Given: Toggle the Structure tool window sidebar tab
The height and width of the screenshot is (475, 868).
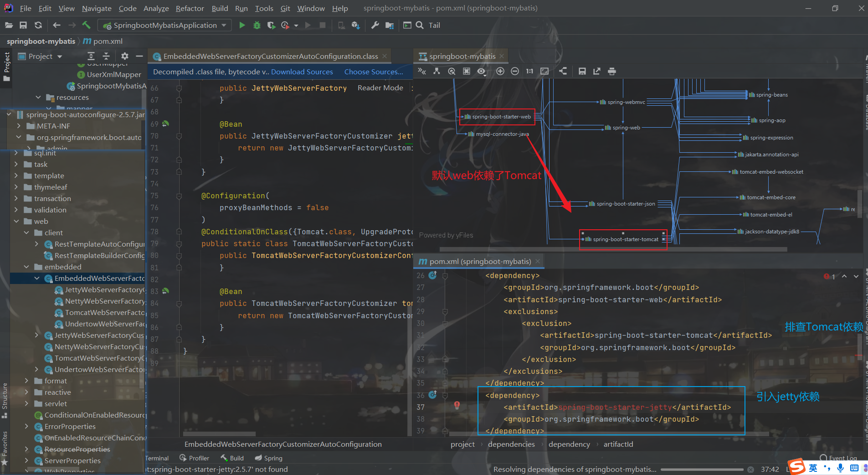Looking at the screenshot, I should coord(5,400).
